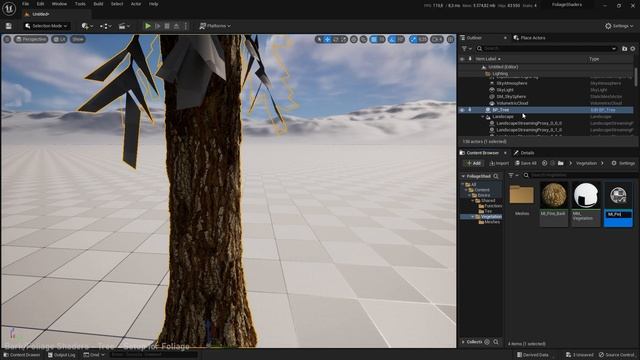The height and width of the screenshot is (360, 640).
Task: Open the viewport Show menu
Action: click(x=78, y=40)
